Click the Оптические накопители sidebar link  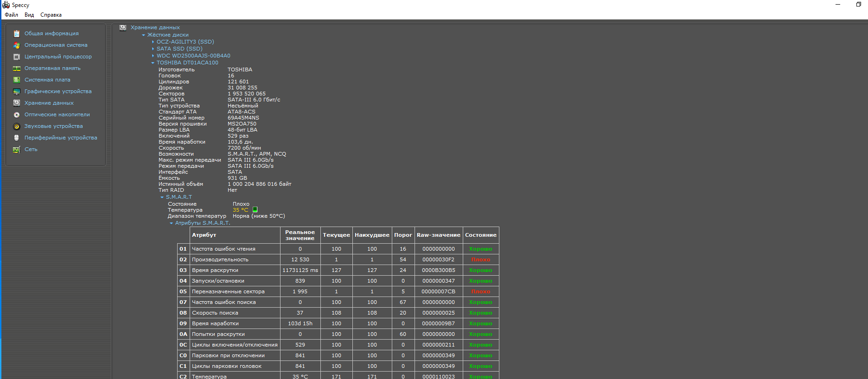click(x=57, y=114)
